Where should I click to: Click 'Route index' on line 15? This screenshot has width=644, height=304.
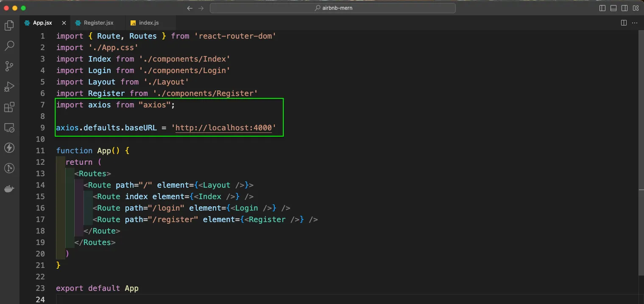[123, 197]
